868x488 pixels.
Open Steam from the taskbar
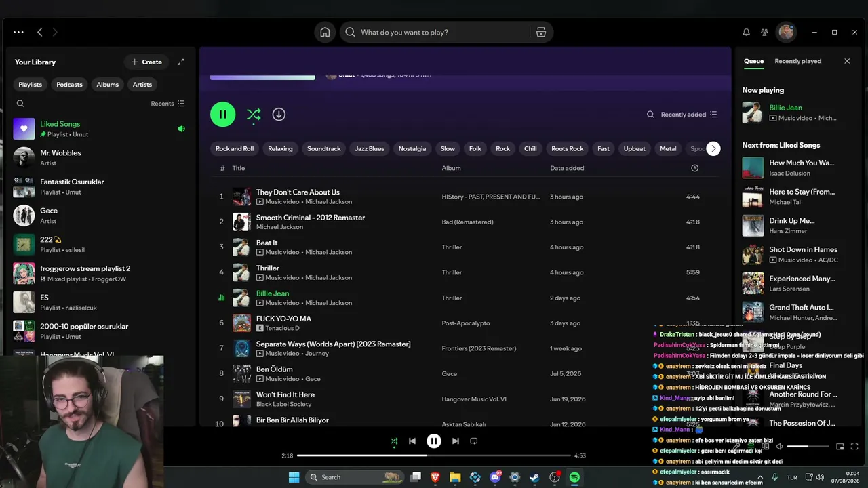coord(534,477)
